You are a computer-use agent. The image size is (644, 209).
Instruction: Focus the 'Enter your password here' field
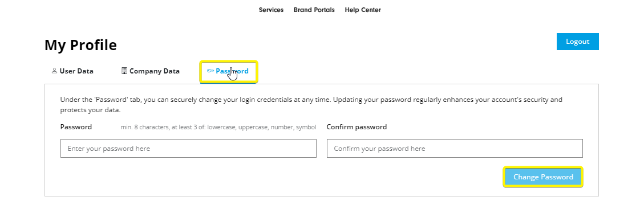click(x=188, y=148)
